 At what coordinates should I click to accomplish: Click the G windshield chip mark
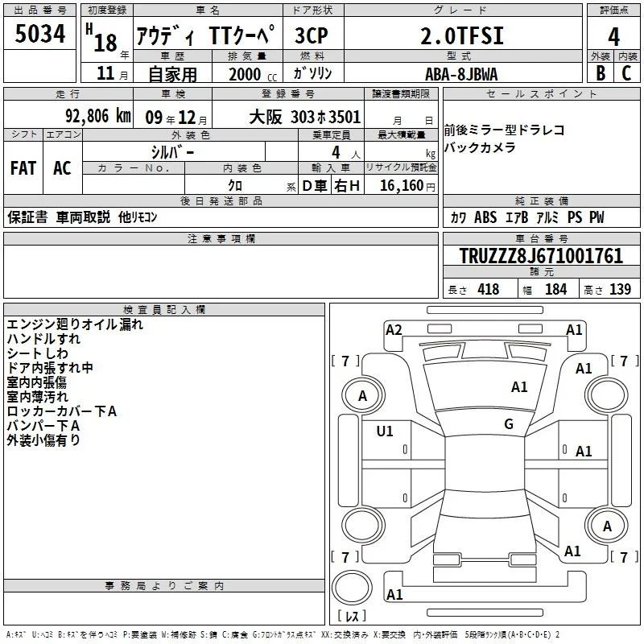tap(509, 423)
